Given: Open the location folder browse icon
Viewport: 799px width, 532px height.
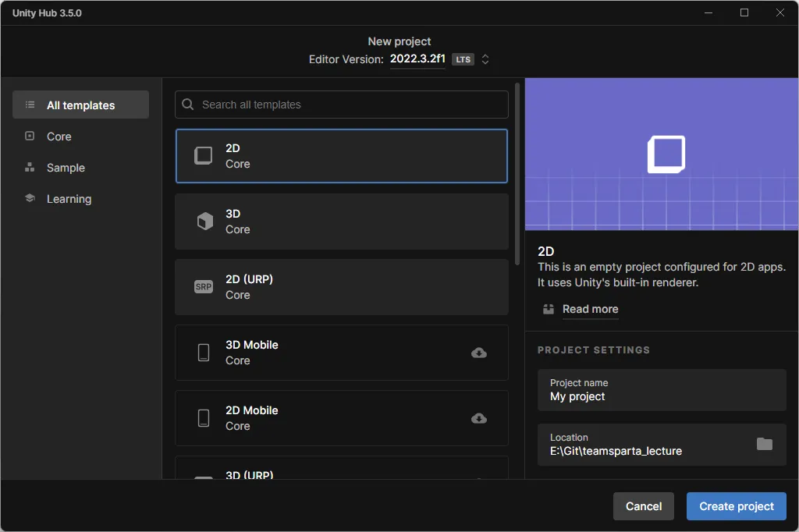Looking at the screenshot, I should 765,444.
